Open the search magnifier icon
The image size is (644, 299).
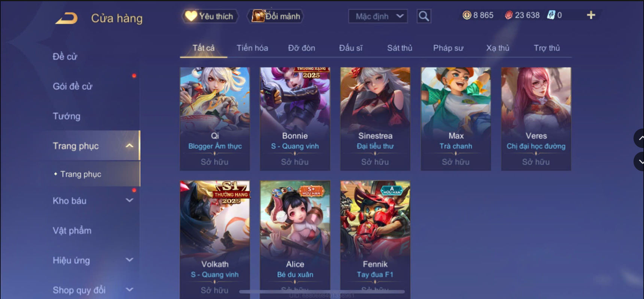click(424, 16)
